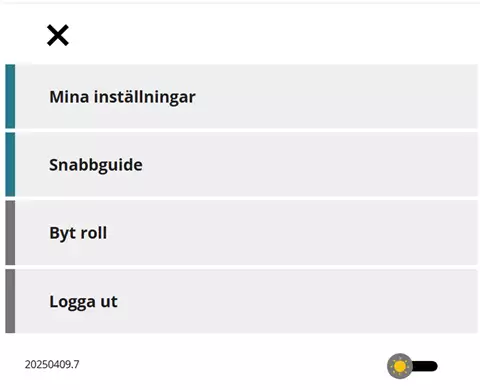The width and height of the screenshot is (480, 390).
Task: Open Mina inställningar
Action: [241, 96]
